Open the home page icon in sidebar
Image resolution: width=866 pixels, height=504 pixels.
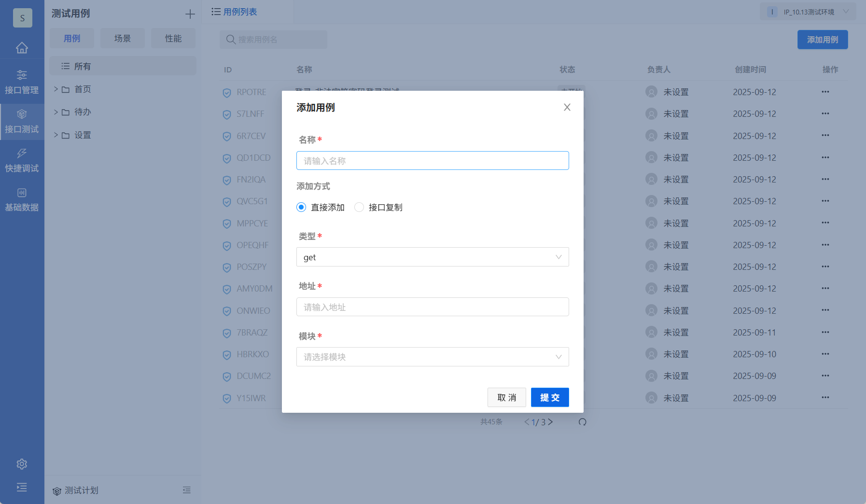click(22, 48)
